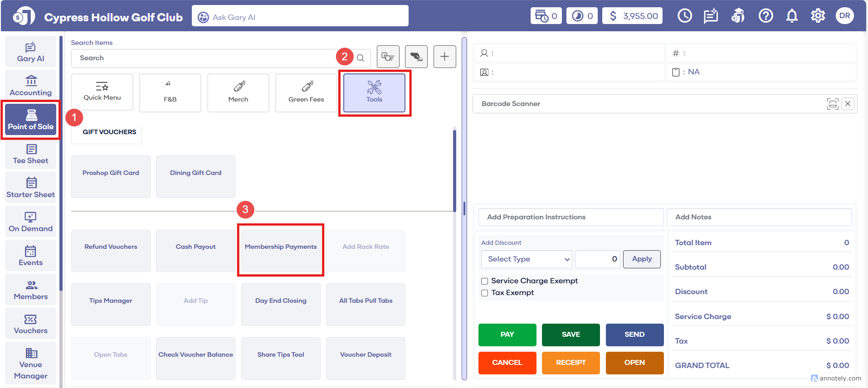Toggle the Tax Exempt checkbox
The width and height of the screenshot is (868, 388).
click(485, 293)
